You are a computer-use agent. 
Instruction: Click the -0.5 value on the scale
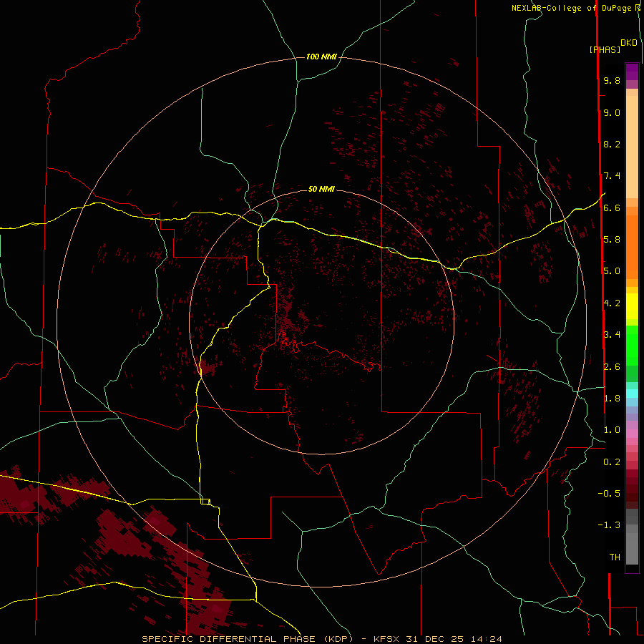tap(609, 493)
